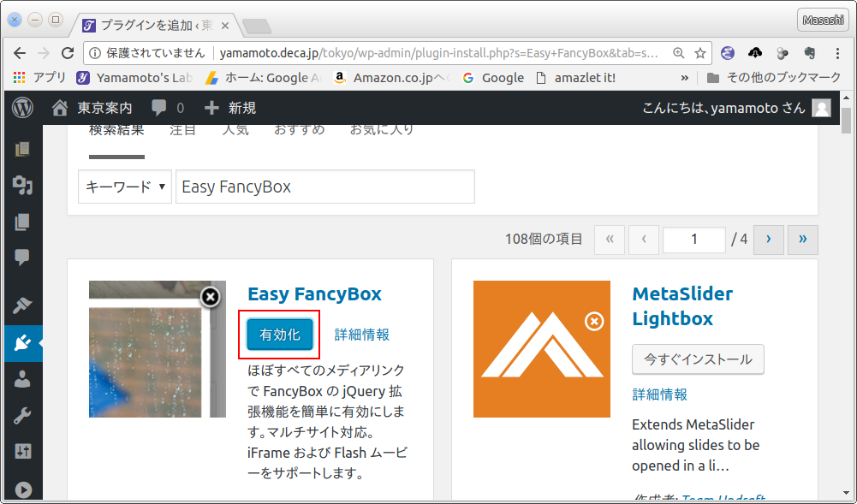This screenshot has height=504, width=857.
Task: Click 今すぐインストール for MetaSlider Lightbox
Action: 698,359
